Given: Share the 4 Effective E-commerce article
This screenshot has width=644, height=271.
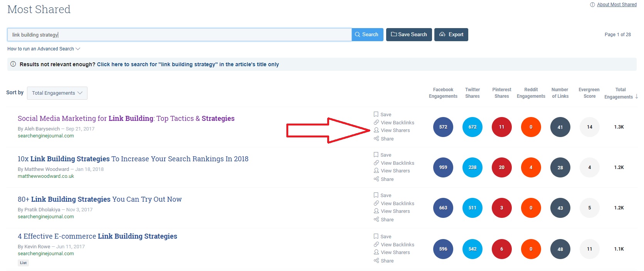Looking at the screenshot, I should [x=383, y=261].
